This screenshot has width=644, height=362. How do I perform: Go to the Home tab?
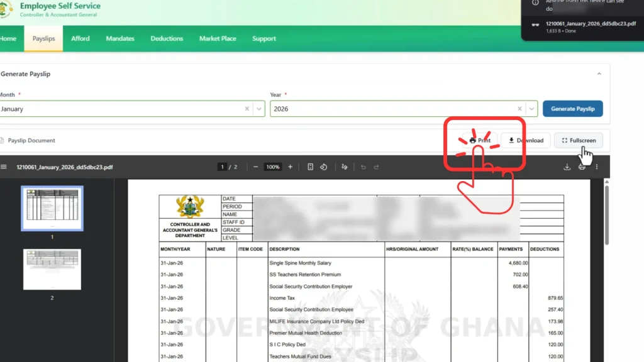coord(8,38)
